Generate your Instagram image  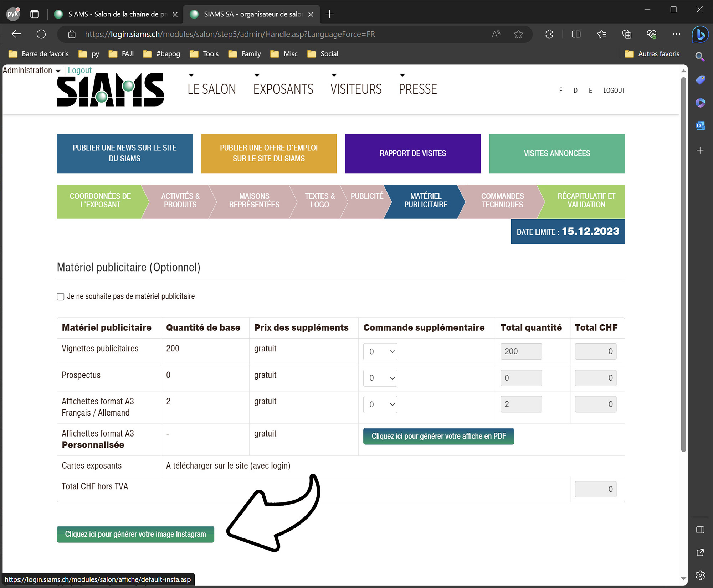[x=135, y=535]
